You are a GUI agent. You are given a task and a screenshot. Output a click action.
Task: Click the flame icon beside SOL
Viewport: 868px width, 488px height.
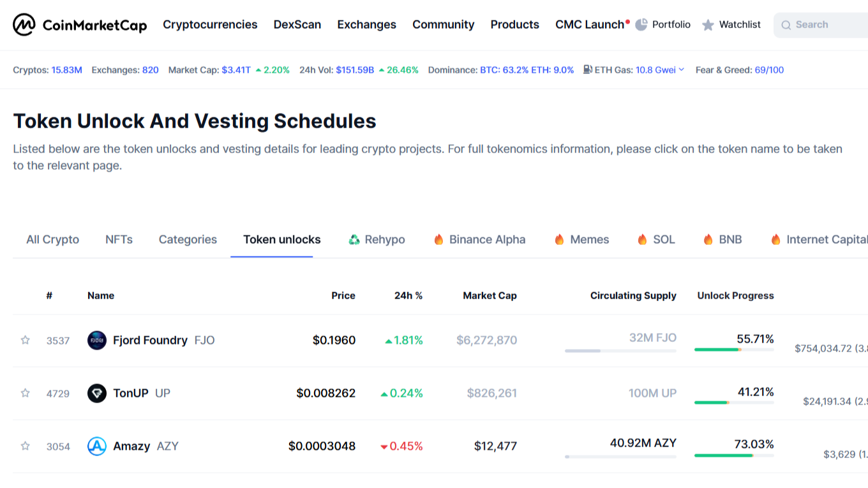pyautogui.click(x=642, y=240)
